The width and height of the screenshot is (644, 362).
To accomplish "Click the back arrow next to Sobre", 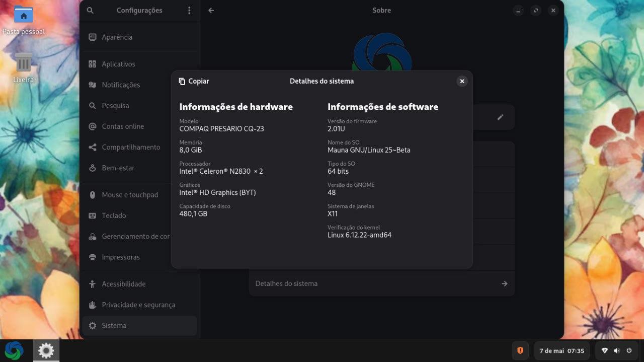I will coord(211,10).
